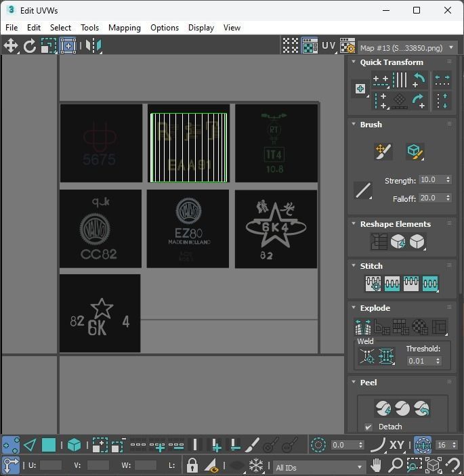Select the Scale selected subobject tool

(49, 46)
